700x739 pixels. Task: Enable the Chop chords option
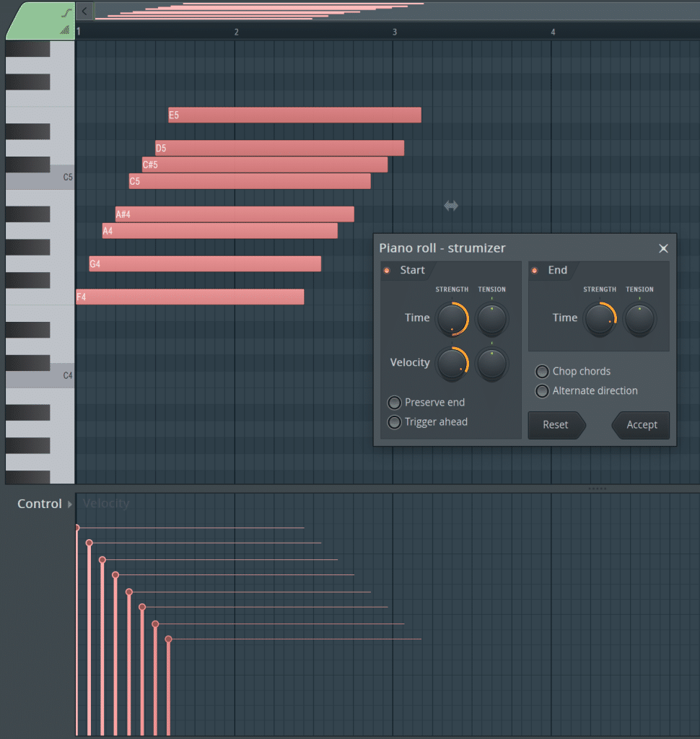point(542,372)
